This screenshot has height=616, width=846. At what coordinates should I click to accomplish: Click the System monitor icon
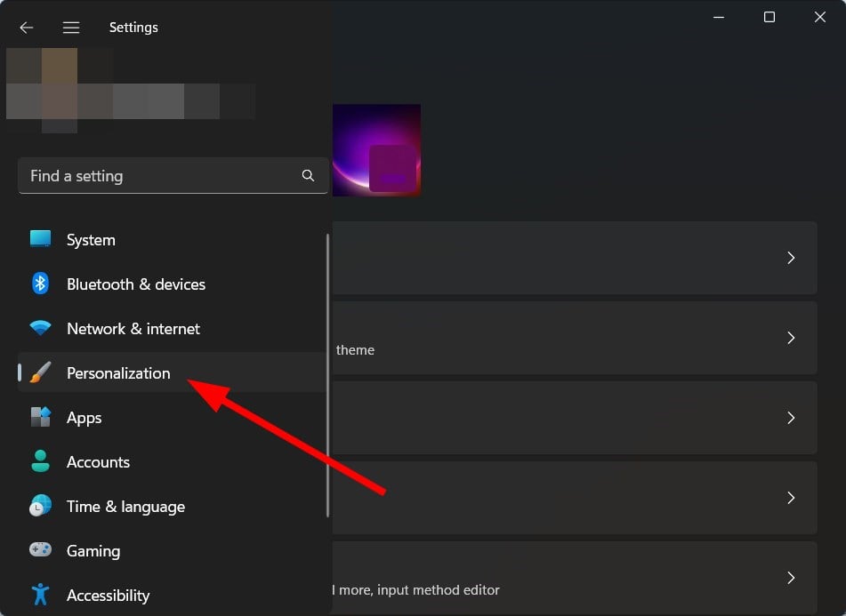click(40, 239)
